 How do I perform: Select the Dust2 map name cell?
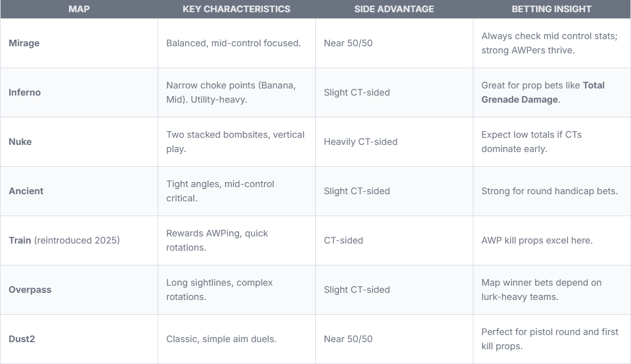tap(79, 339)
